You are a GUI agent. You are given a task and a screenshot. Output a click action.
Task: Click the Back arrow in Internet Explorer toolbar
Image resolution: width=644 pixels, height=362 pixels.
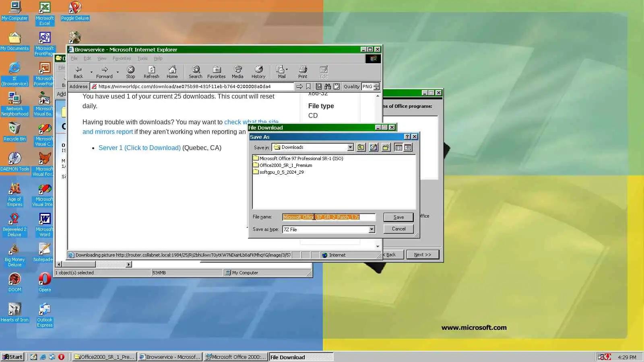tap(78, 72)
